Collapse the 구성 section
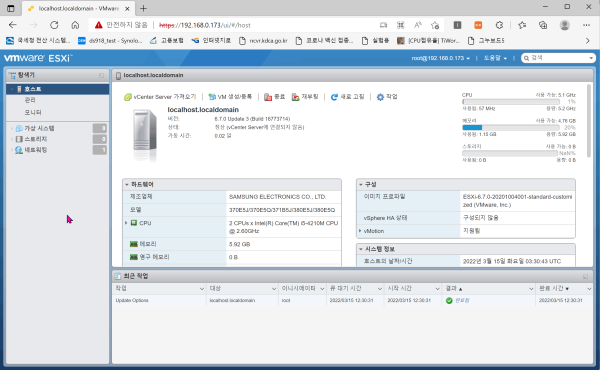 pos(360,184)
